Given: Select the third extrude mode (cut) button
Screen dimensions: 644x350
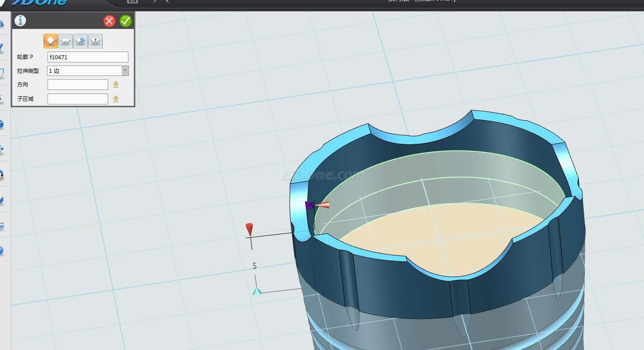Looking at the screenshot, I should (80, 41).
